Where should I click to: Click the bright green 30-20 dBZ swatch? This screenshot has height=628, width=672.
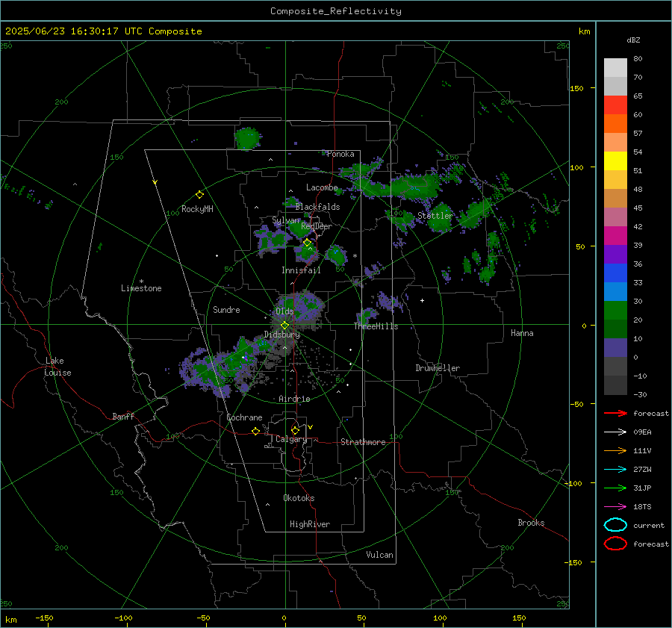point(615,310)
